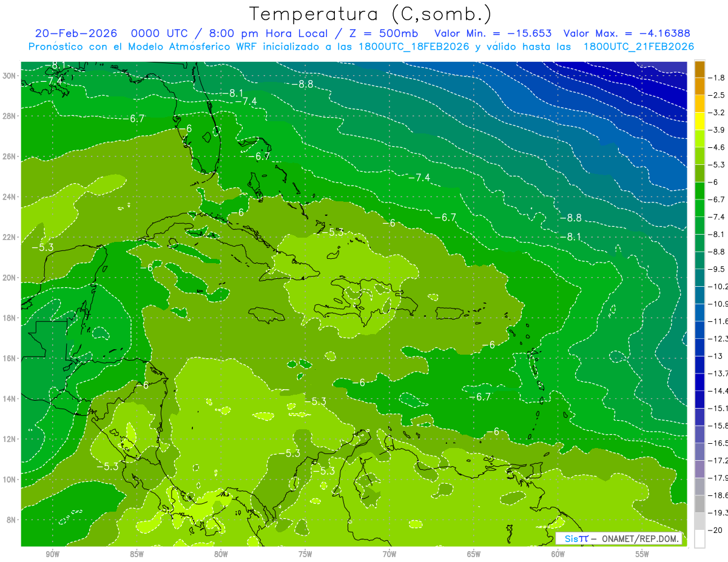Click the "60W" longitude axis label
Screen dimensions: 728x562
coord(558,554)
